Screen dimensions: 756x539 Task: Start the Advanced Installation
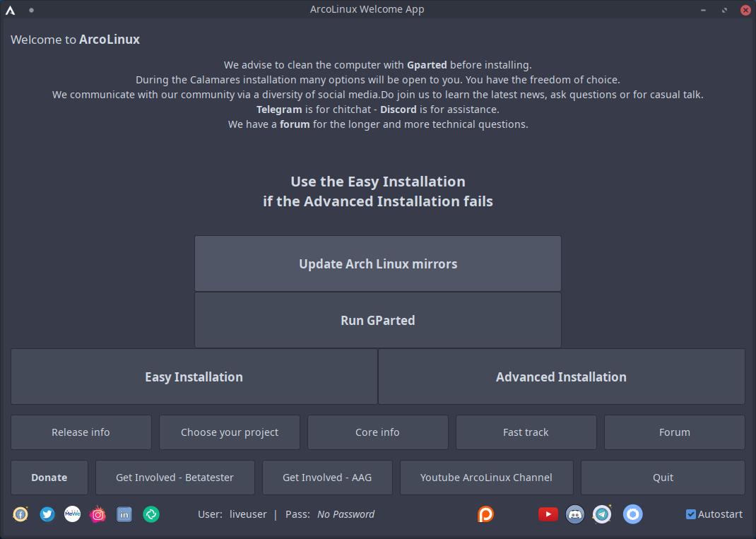pos(561,377)
